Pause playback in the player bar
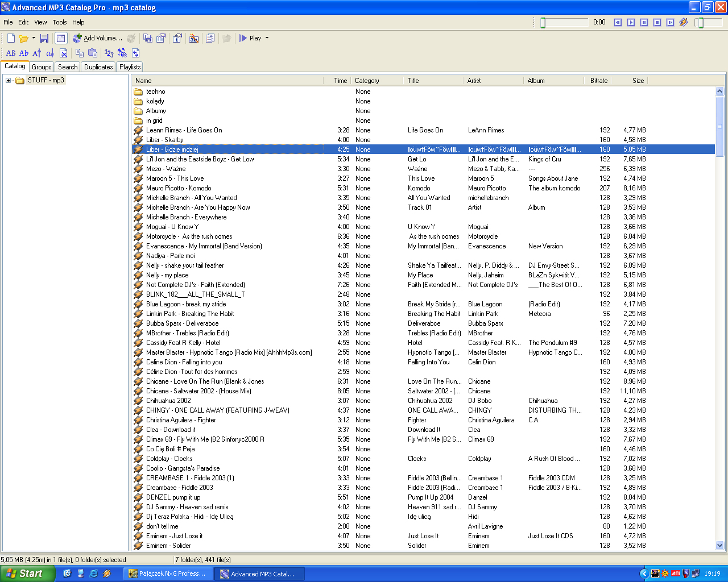The height and width of the screenshot is (582, 728). (x=644, y=22)
